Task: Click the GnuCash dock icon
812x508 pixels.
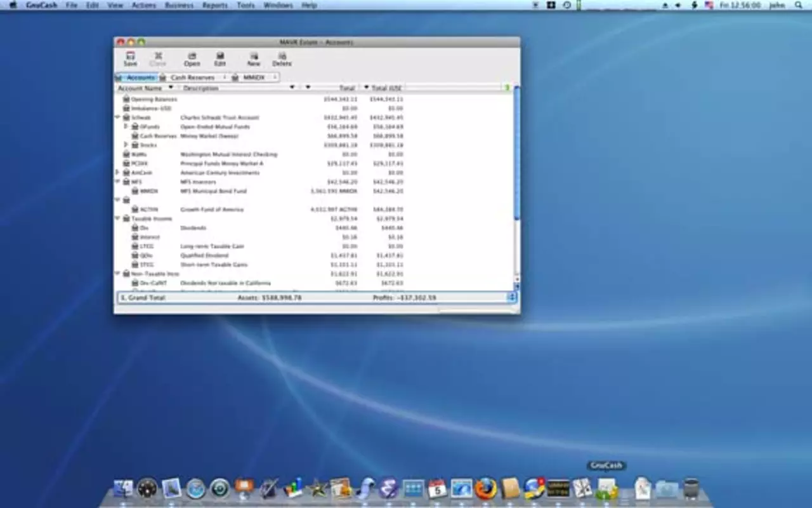Action: 606,488
